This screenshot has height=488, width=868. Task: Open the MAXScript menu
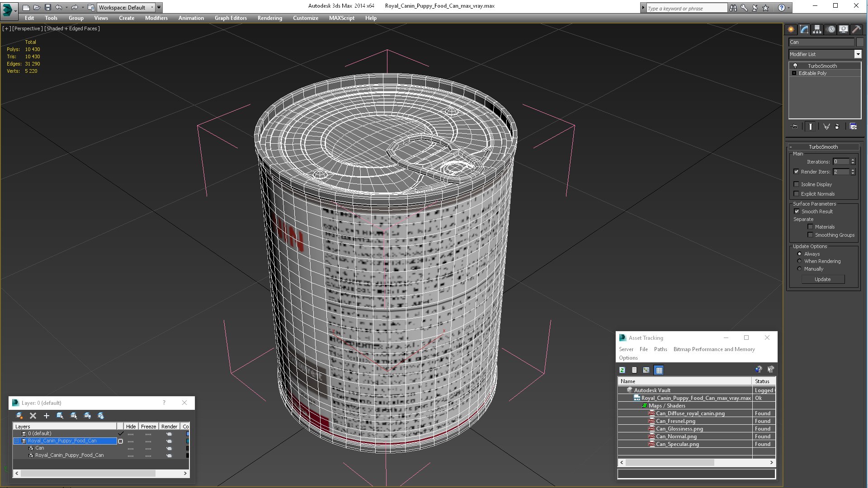click(x=342, y=18)
